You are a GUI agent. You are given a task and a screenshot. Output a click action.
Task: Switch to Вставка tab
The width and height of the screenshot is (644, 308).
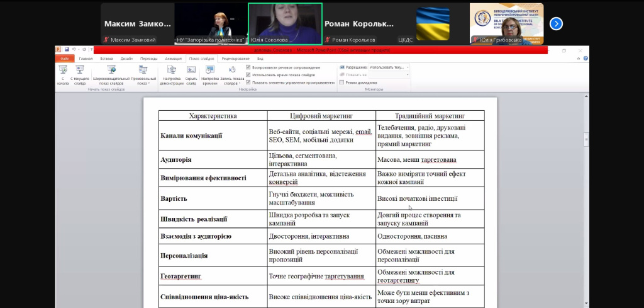click(x=107, y=59)
